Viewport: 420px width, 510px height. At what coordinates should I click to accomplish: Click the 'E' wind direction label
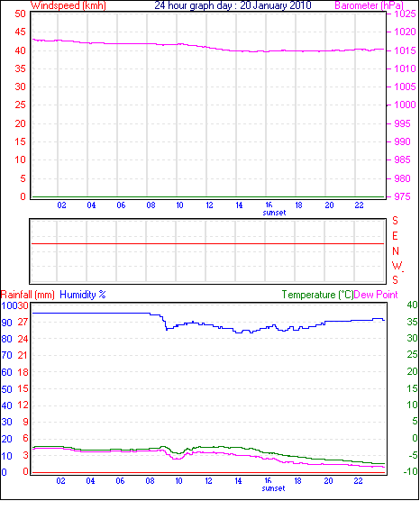click(395, 236)
